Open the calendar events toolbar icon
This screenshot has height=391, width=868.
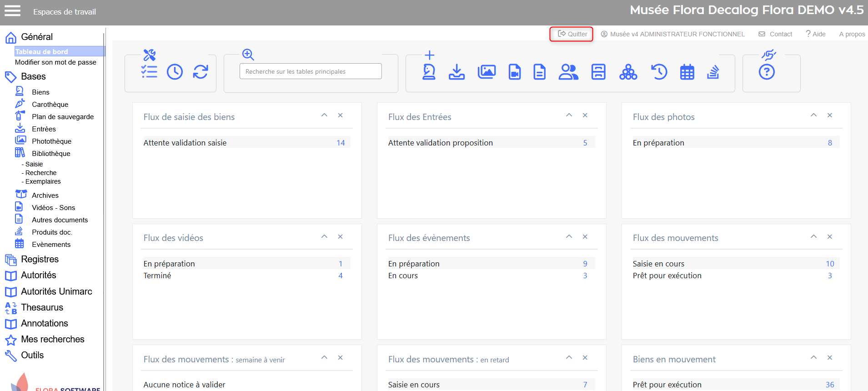point(687,72)
